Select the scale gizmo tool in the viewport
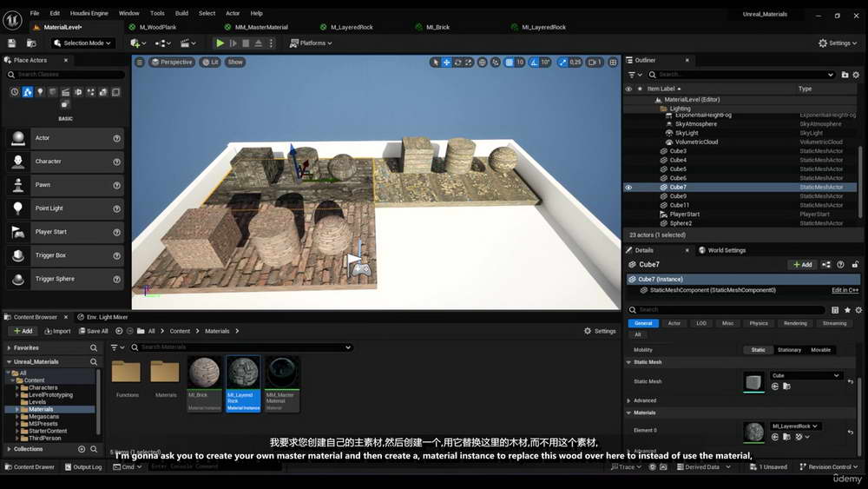Screen dimensions: 868x489 (469, 63)
